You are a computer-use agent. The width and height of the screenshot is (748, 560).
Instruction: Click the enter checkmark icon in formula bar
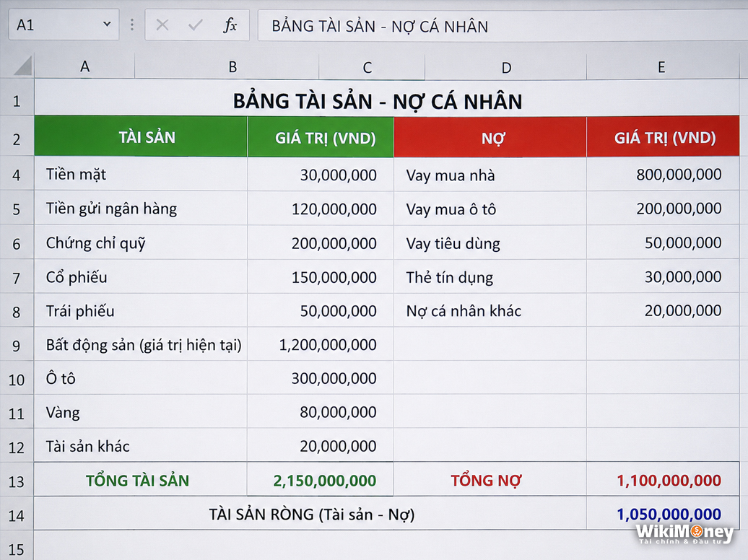coord(195,25)
